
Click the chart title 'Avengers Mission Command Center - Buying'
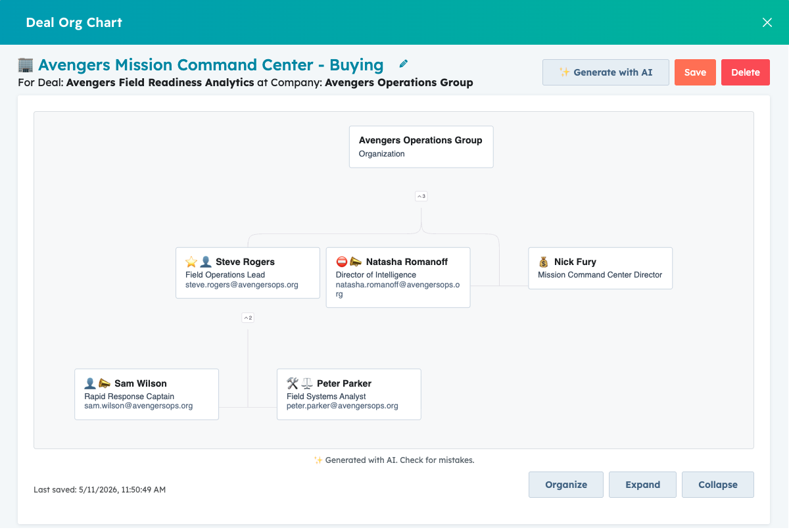coord(211,64)
